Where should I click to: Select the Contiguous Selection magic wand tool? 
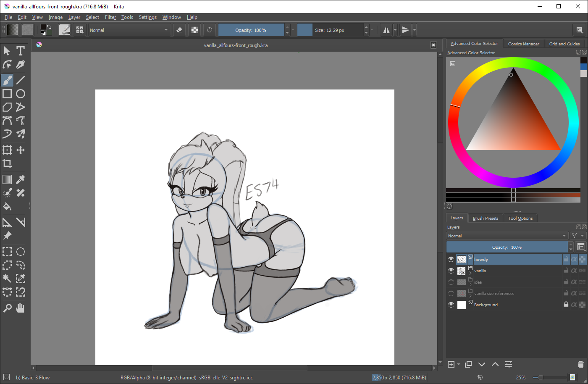7,278
